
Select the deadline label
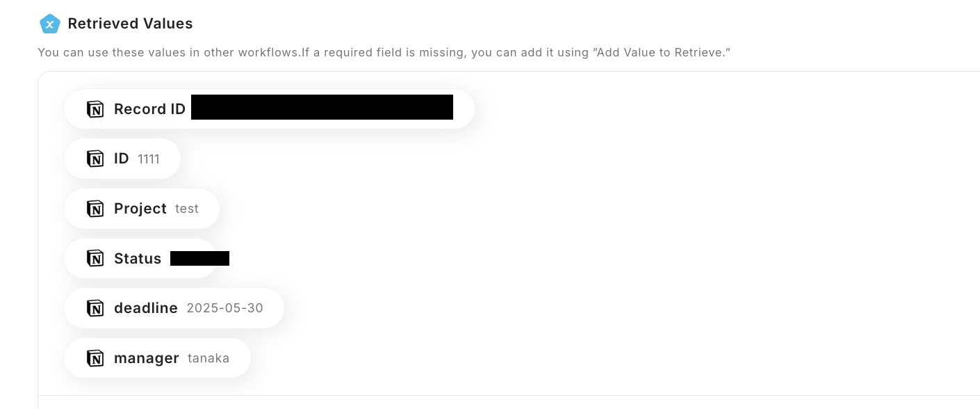point(146,308)
